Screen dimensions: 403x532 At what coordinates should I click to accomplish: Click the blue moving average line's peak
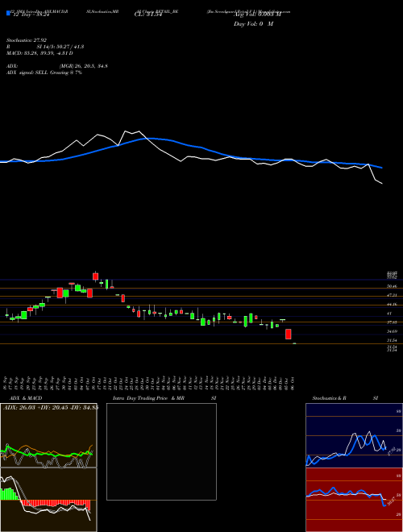[x=149, y=139]
